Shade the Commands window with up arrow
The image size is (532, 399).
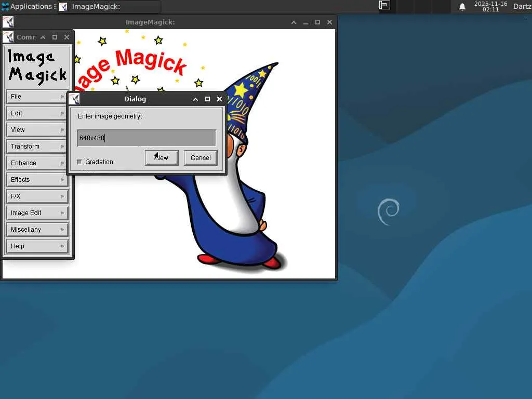click(43, 37)
